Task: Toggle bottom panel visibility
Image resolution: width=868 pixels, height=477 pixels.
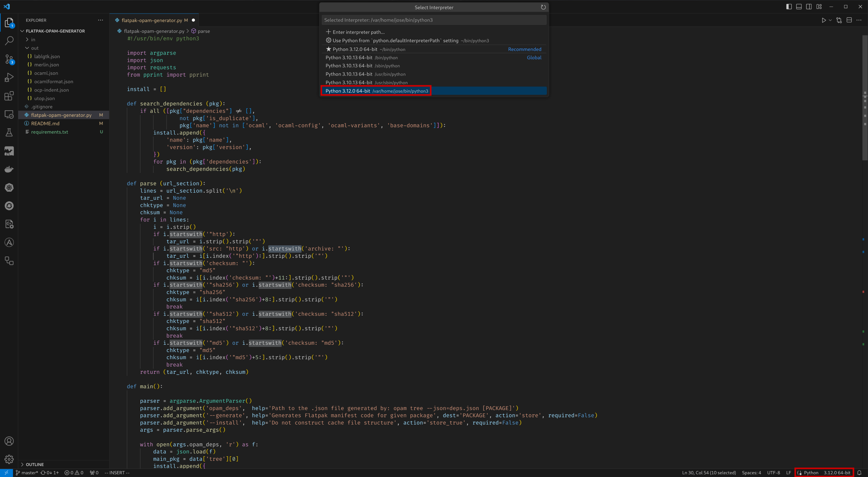Action: point(799,7)
